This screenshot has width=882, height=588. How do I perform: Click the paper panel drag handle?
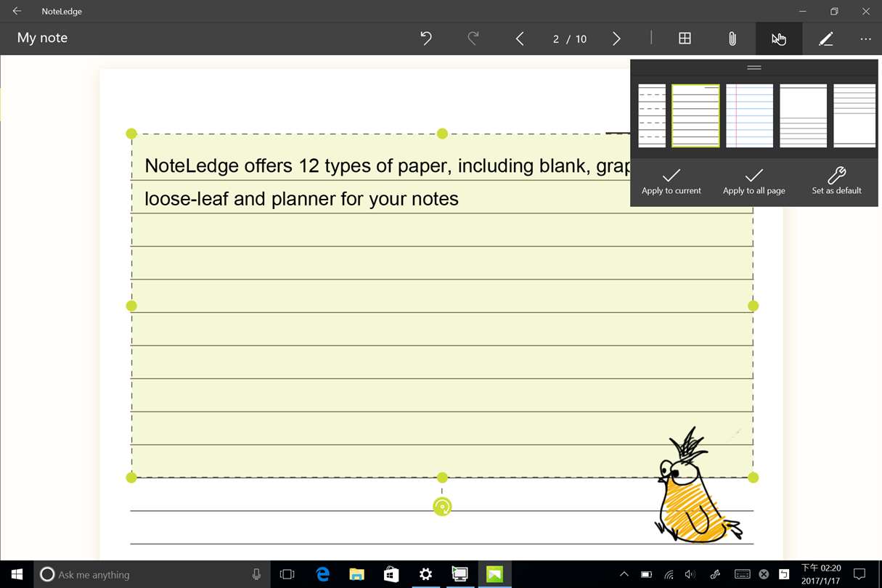coord(754,68)
